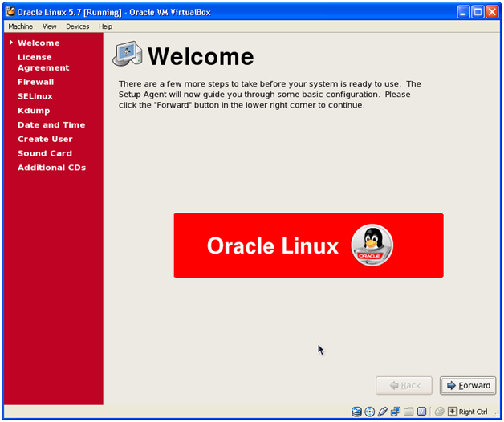Minimize the VirtualBox window
Viewport: 504px width, 422px height.
point(463,12)
